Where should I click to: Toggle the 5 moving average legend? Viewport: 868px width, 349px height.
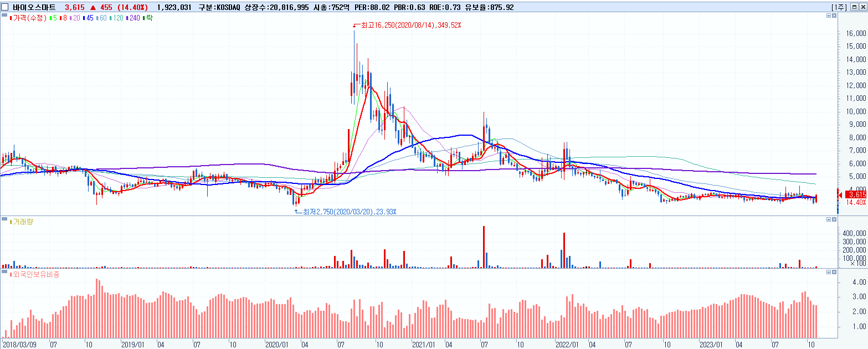pos(53,18)
